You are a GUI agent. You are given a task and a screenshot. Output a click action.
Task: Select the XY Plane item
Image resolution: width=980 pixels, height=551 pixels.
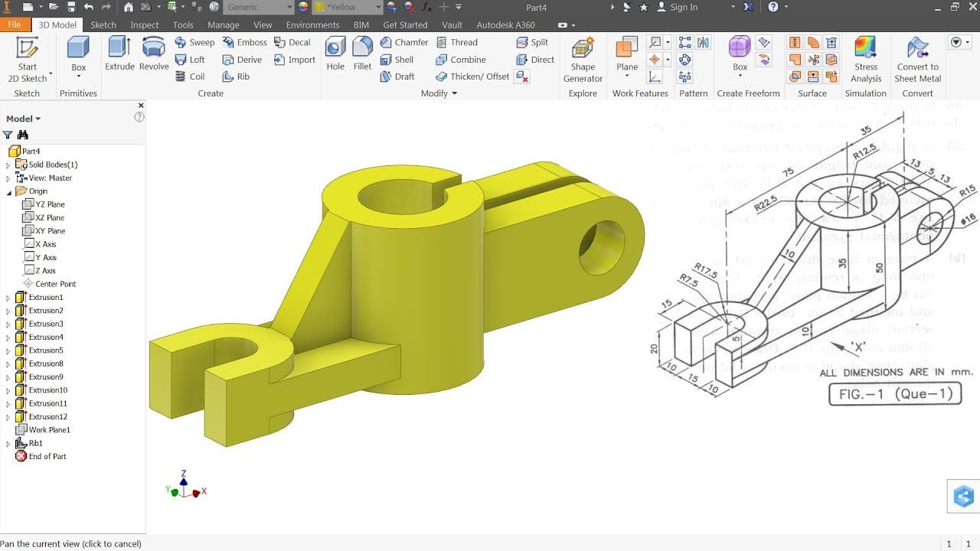(x=50, y=231)
